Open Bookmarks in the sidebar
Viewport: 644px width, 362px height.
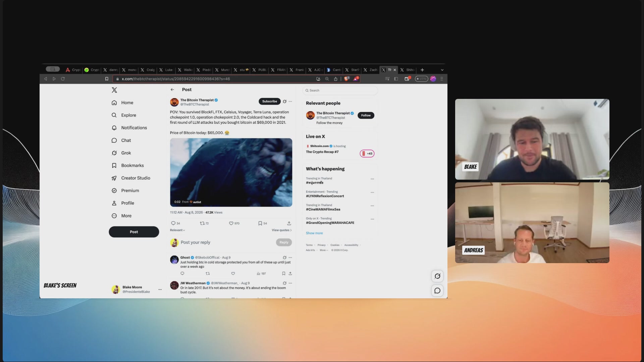(127, 166)
